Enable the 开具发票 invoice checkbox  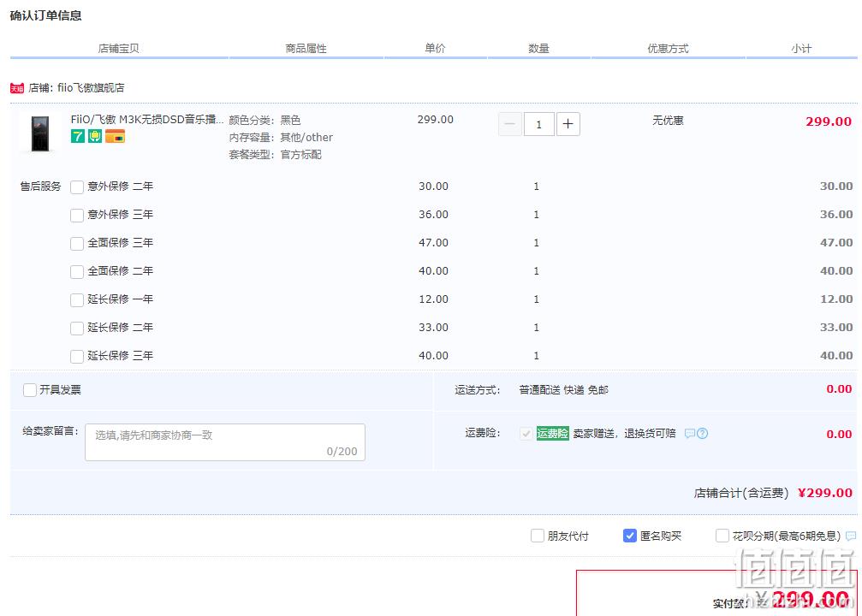30,390
